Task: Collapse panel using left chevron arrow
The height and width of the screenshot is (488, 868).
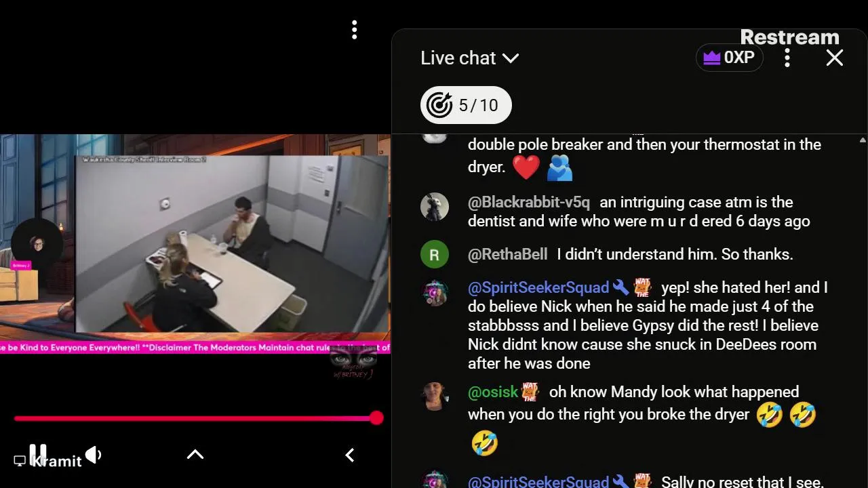Action: tap(350, 455)
